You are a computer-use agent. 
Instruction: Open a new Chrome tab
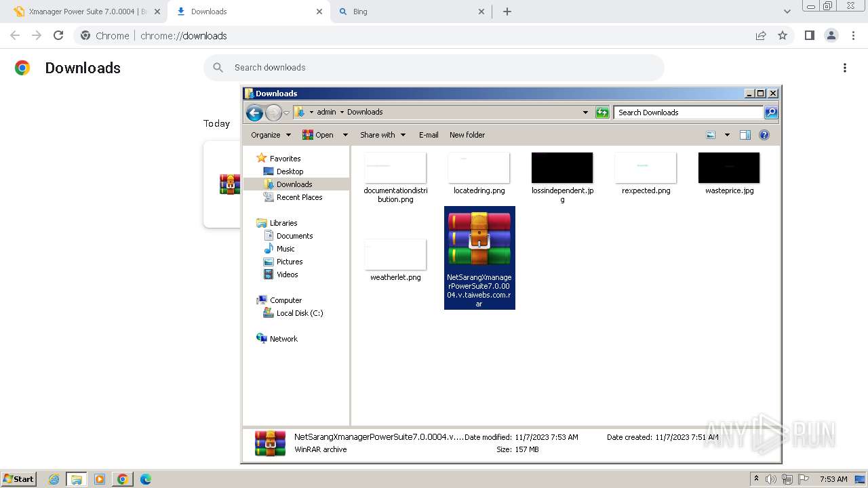click(507, 12)
